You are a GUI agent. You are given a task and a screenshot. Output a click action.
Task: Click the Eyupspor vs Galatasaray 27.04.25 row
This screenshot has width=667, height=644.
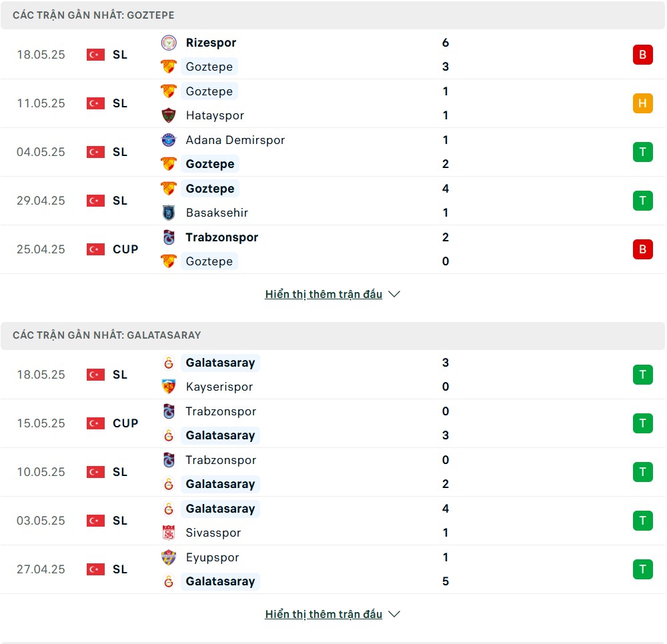pyautogui.click(x=333, y=569)
